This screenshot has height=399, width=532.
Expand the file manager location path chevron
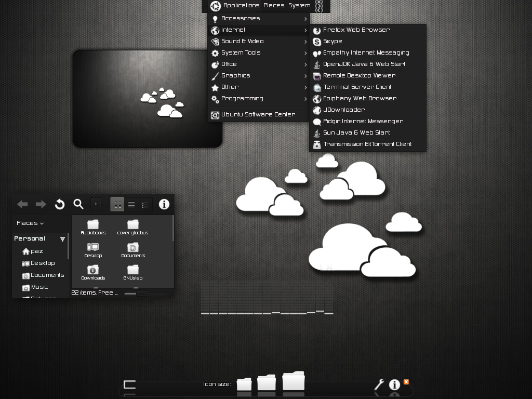tap(96, 204)
